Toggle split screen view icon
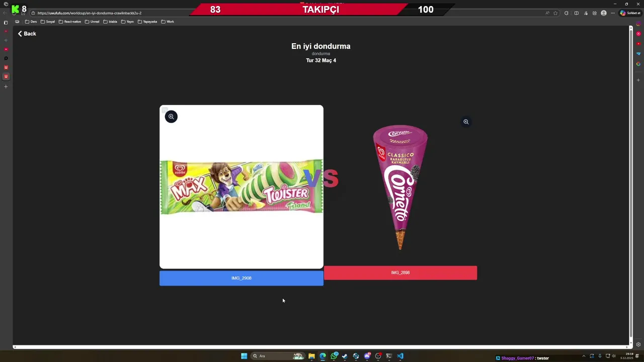The image size is (644, 362). pos(577,13)
